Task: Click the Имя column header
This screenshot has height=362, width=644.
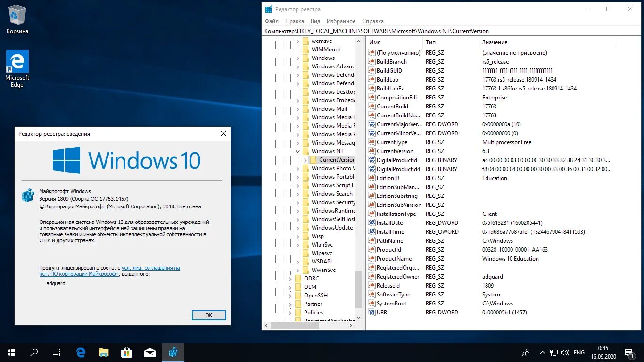Action: tap(395, 42)
